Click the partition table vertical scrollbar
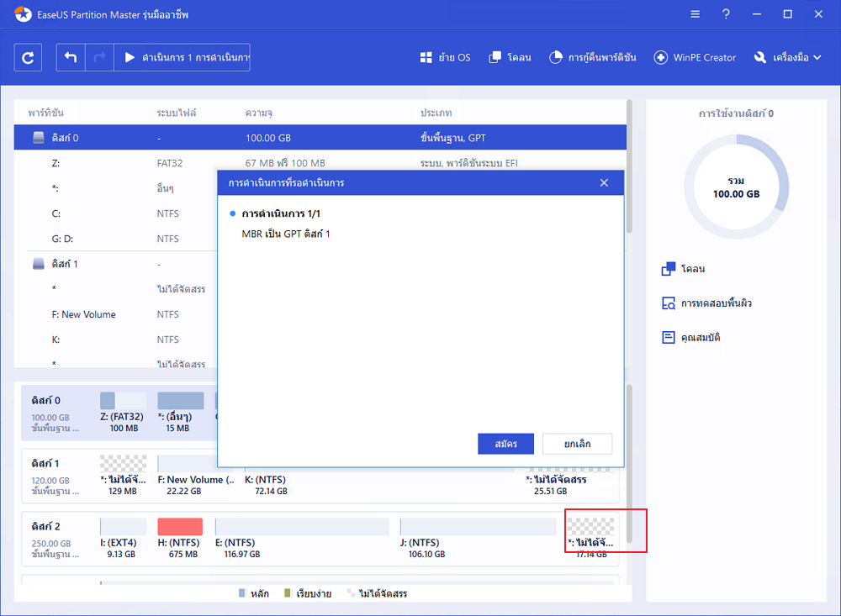 coord(629,166)
